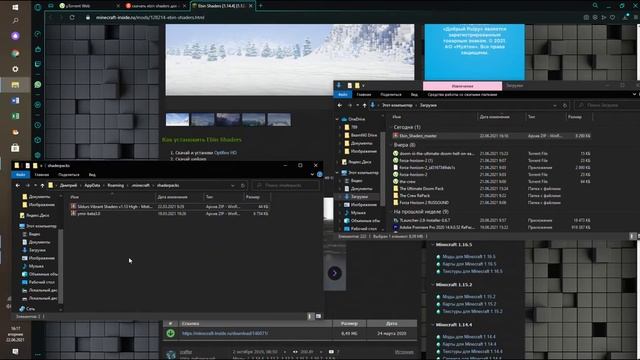Click the search box in shaderpacks window

[x=286, y=185]
